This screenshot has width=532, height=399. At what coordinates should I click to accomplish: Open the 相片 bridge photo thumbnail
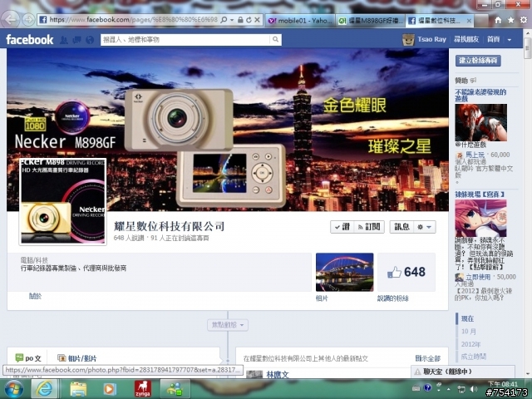pos(344,272)
